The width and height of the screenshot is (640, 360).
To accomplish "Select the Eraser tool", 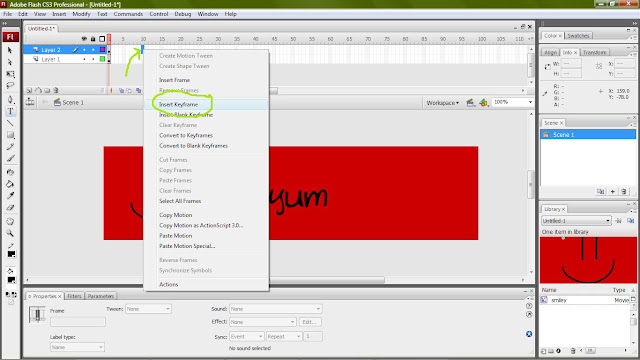I will [x=11, y=208].
